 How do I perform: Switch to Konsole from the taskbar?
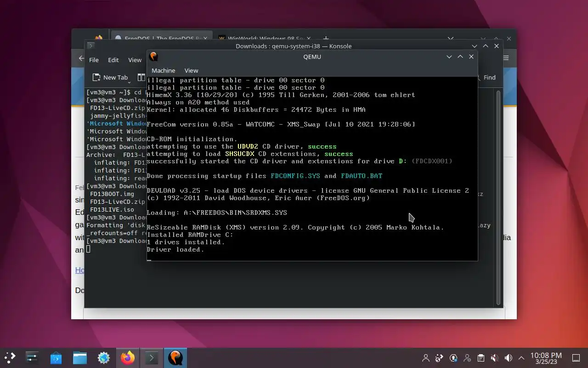[x=151, y=357]
